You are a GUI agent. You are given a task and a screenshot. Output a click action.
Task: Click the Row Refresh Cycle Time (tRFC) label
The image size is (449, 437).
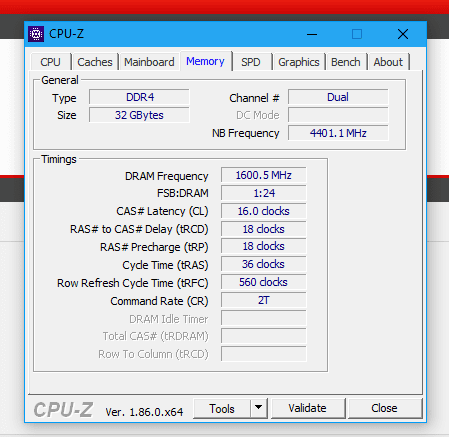pyautogui.click(x=133, y=283)
